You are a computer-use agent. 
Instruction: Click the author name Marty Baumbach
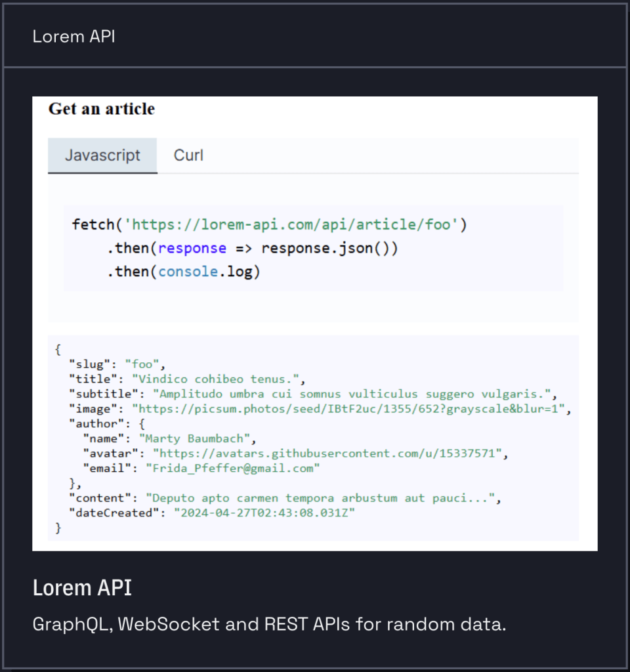coord(196,438)
